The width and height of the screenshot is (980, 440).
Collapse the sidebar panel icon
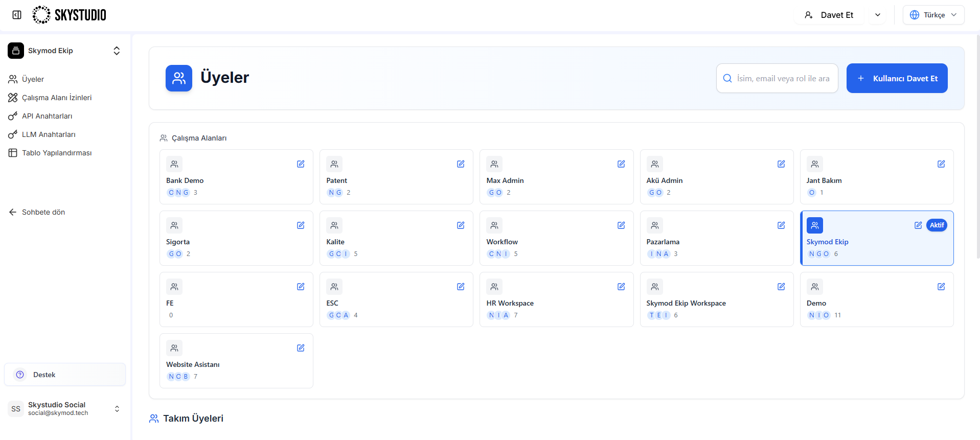point(17,15)
